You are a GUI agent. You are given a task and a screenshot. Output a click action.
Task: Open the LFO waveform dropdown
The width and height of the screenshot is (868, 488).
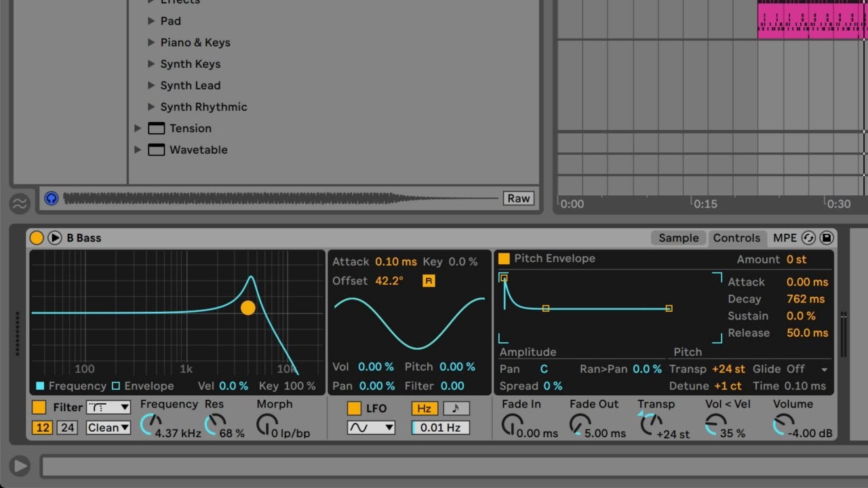click(x=370, y=428)
